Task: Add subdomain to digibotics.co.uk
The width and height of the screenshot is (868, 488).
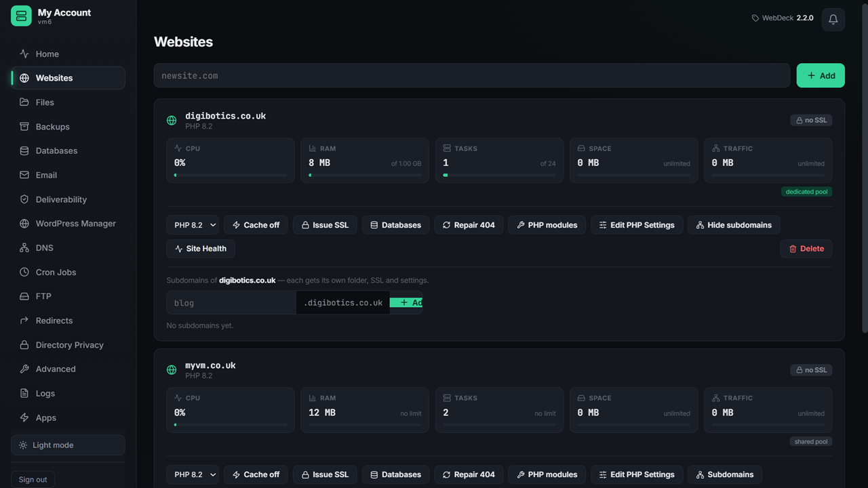Action: (406, 303)
